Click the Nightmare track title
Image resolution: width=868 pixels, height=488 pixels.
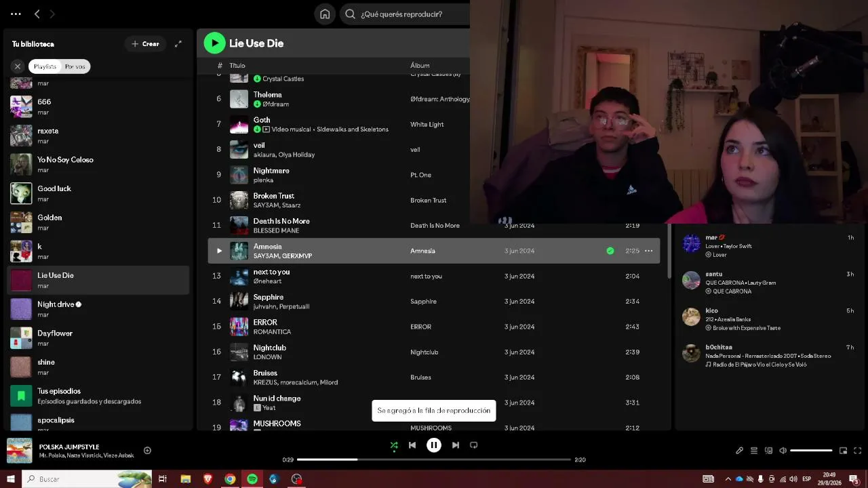click(271, 171)
